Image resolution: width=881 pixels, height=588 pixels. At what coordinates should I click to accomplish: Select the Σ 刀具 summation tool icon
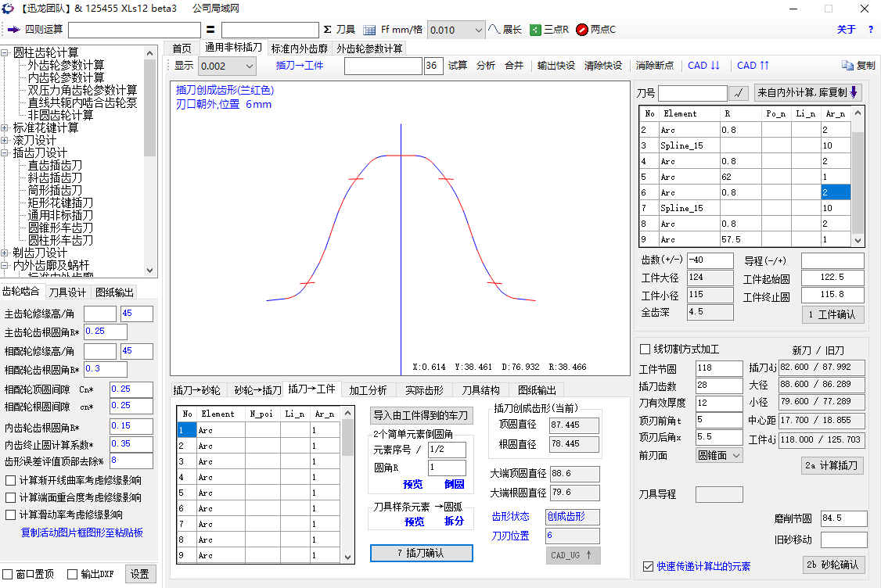click(x=335, y=30)
